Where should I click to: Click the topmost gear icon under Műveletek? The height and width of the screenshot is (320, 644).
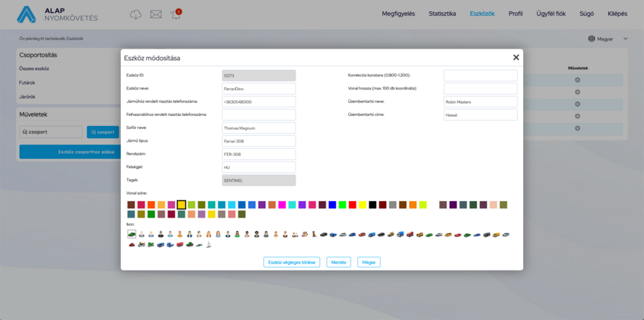click(x=577, y=80)
